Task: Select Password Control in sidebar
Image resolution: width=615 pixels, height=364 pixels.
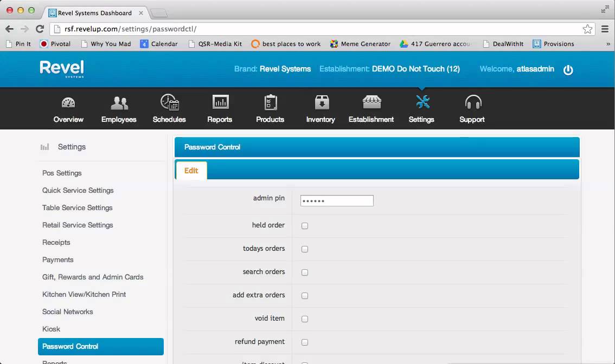Action: point(101,347)
